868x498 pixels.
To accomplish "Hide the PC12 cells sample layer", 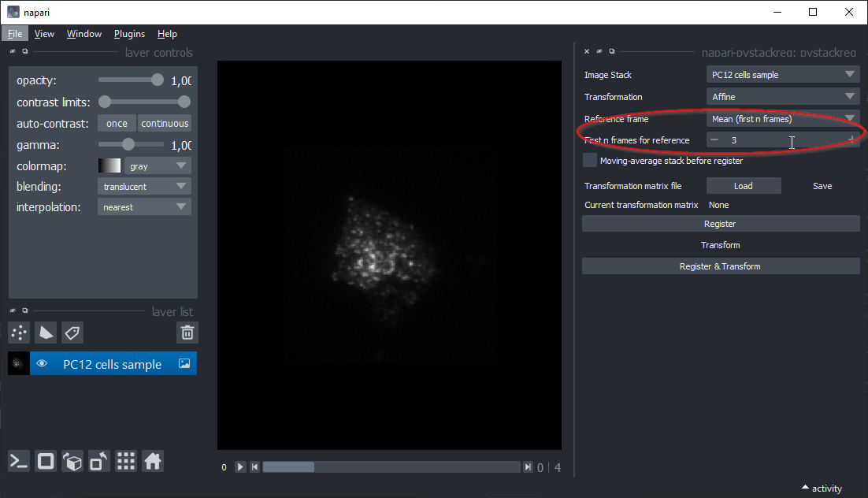I will 43,364.
